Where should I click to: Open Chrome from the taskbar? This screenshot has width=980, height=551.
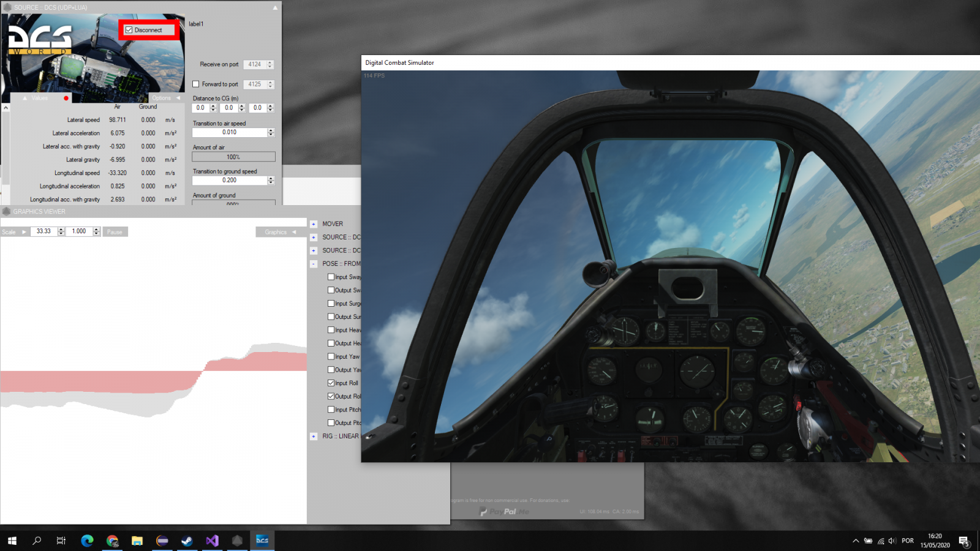(x=112, y=541)
